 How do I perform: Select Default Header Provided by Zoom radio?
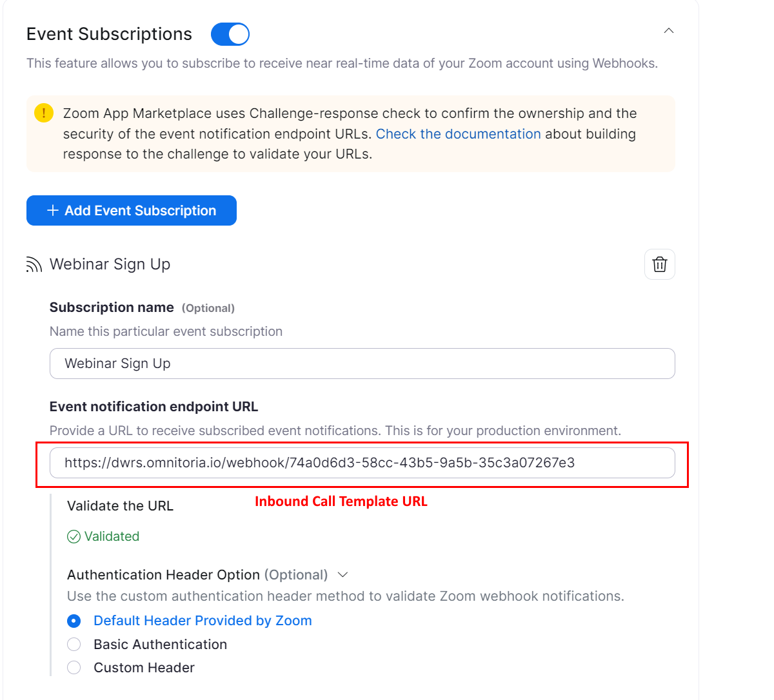pyautogui.click(x=74, y=621)
